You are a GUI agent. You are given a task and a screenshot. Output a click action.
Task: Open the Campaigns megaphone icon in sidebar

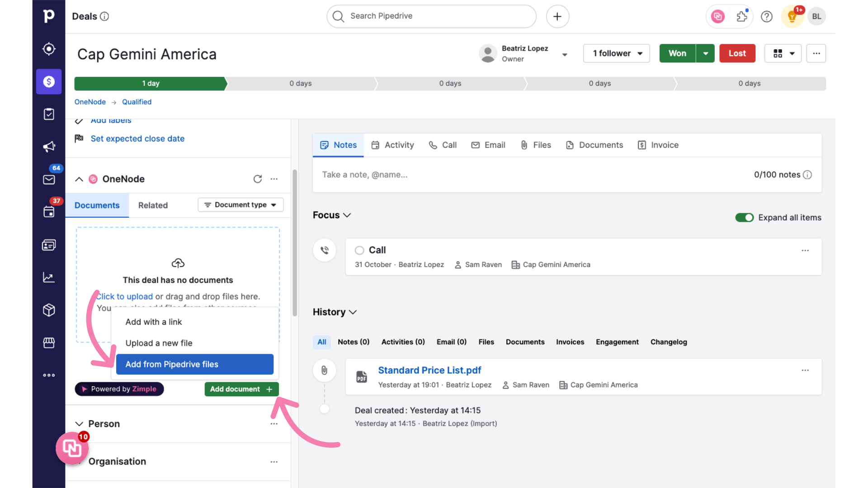tap(49, 147)
